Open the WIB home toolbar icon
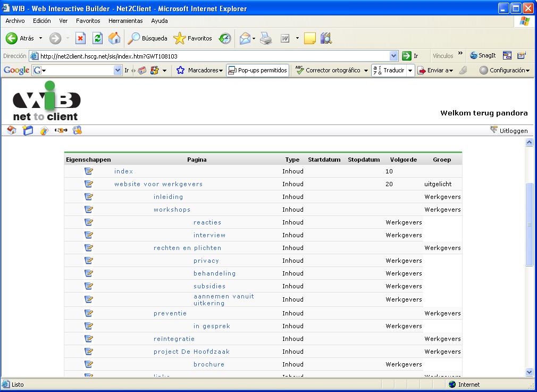The image size is (537, 392). 12,130
